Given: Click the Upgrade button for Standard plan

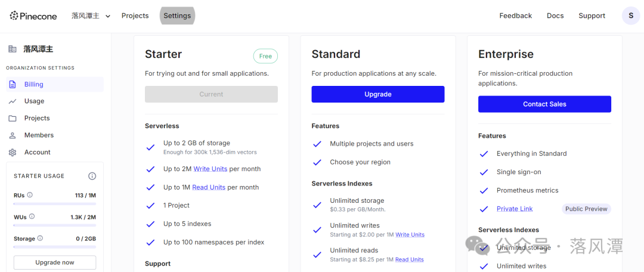Looking at the screenshot, I should pyautogui.click(x=377, y=94).
